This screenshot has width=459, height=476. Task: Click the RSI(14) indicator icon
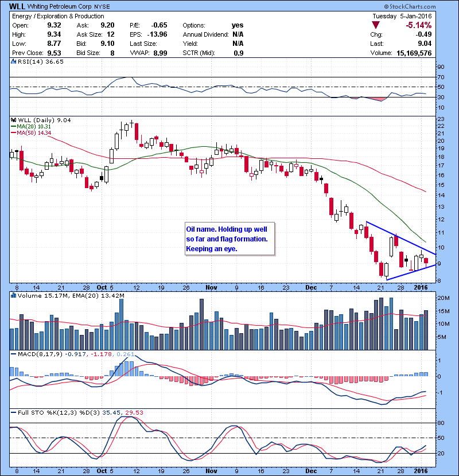pos(13,61)
